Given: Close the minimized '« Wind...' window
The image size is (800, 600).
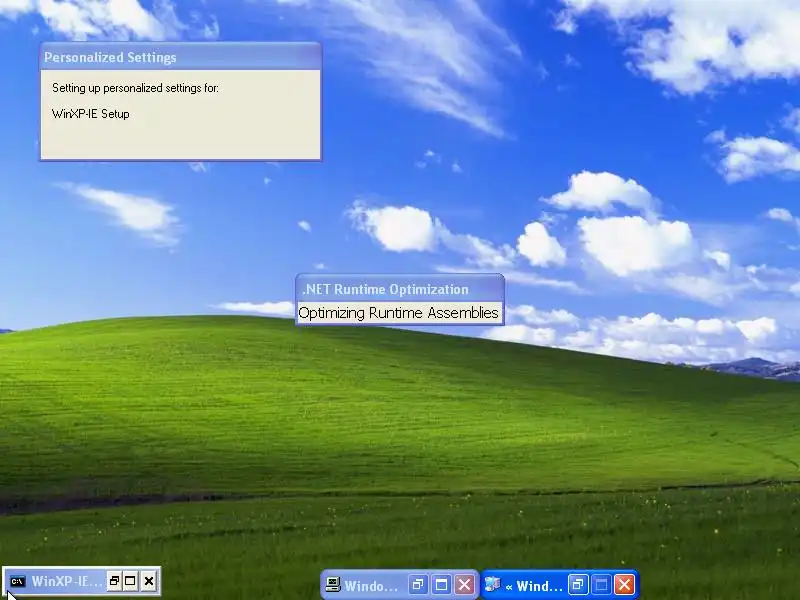Looking at the screenshot, I should (624, 585).
